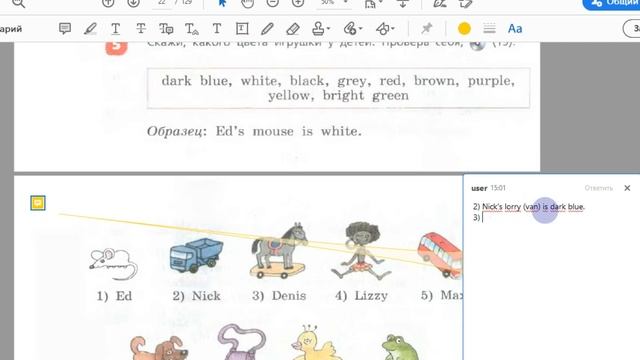640x360 pixels.
Task: Click the Reply link in comment
Action: pyautogui.click(x=598, y=188)
